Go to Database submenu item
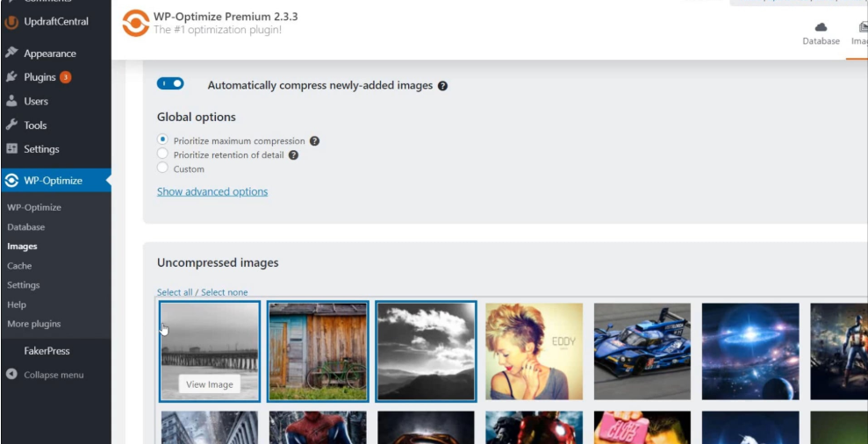This screenshot has height=444, width=868. coord(26,227)
